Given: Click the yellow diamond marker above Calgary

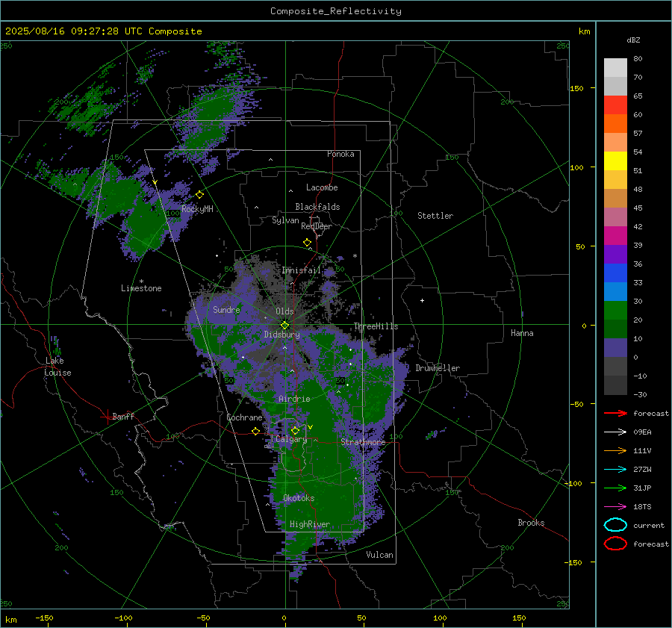Looking at the screenshot, I should tap(295, 430).
